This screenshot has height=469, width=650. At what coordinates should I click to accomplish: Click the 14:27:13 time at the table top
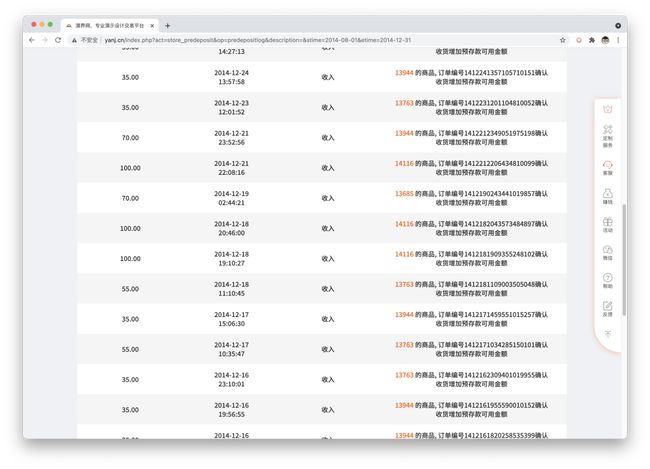[231, 52]
